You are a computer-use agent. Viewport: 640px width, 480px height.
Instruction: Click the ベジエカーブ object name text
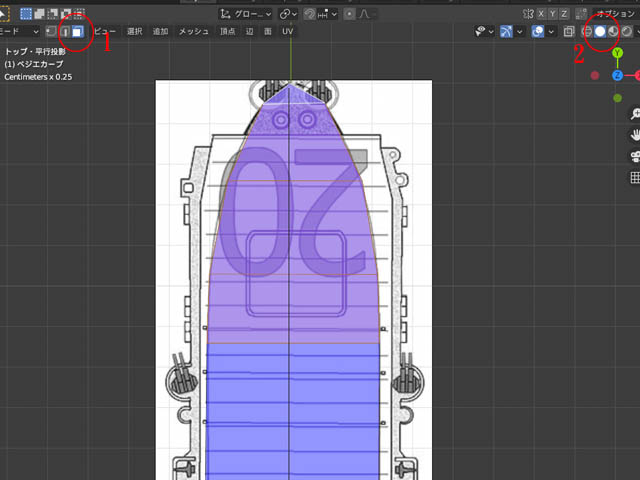(40, 64)
